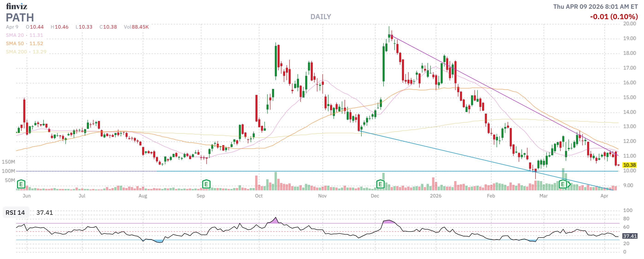Viewport: 644px width, 259px height.
Task: Toggle the SMA 50 indicator label
Action: tap(15, 44)
